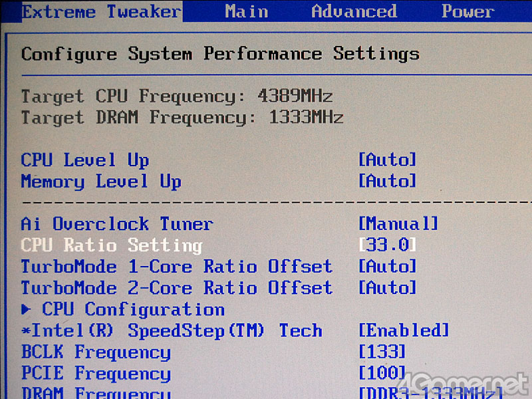Select the PCIE Frequency setting

96,374
